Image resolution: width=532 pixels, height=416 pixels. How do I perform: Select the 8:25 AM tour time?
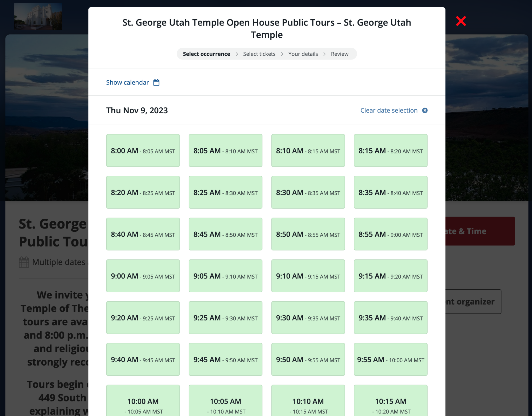[225, 192]
